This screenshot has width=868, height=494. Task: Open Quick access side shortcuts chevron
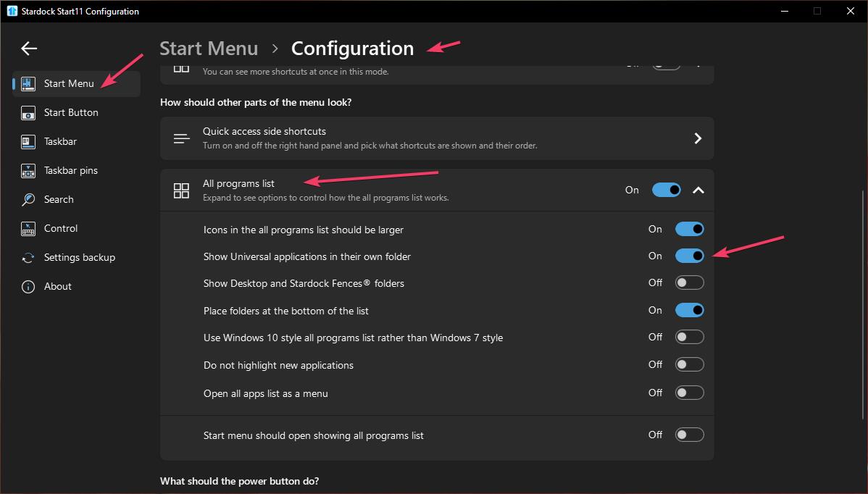[698, 138]
